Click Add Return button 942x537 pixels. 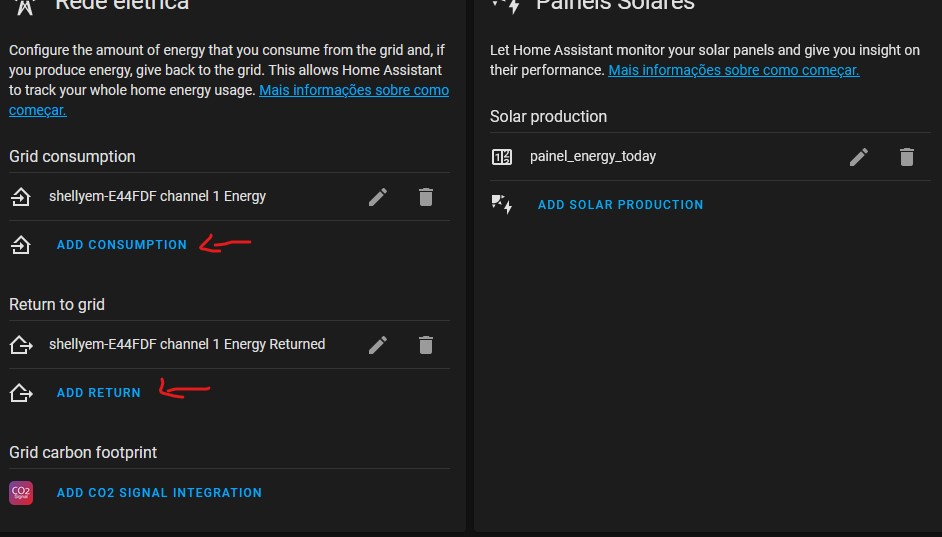pos(99,392)
